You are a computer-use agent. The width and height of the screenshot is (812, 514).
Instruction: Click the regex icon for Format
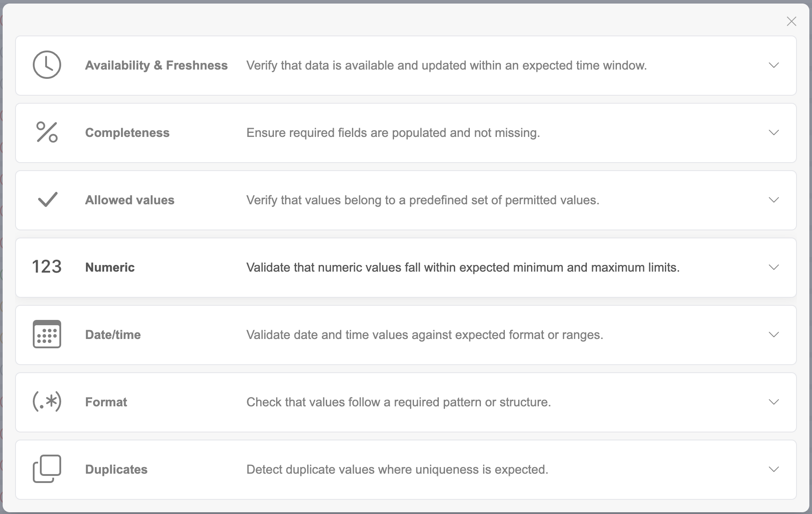[x=47, y=402]
